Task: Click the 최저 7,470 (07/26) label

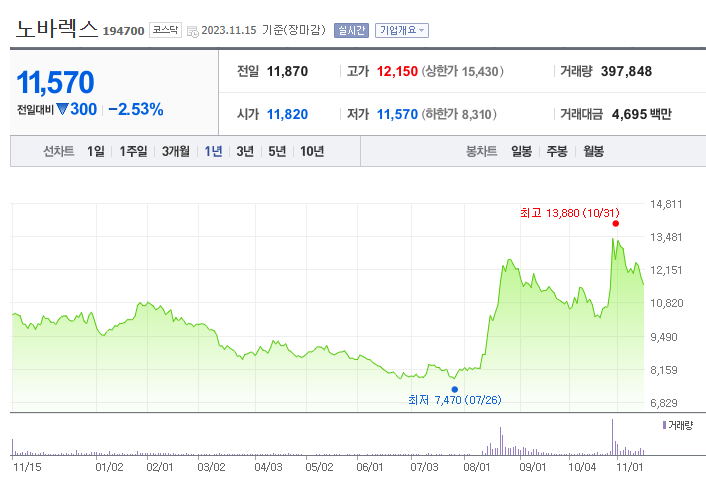Action: (455, 400)
